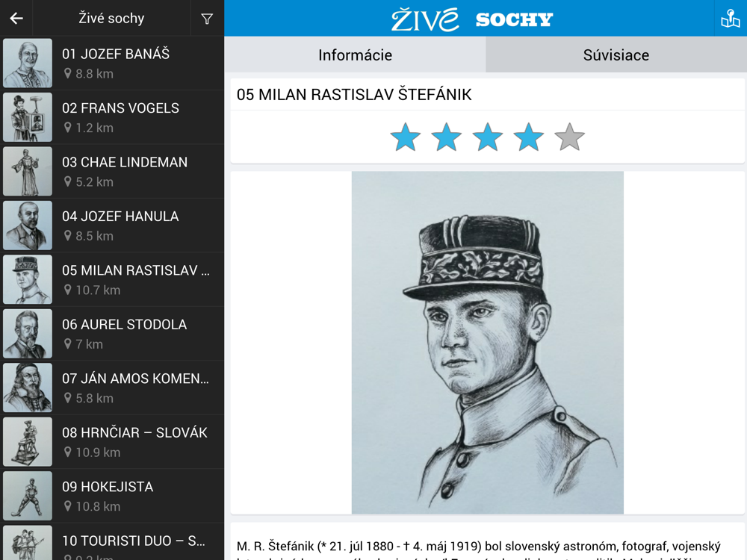The image size is (747, 560).
Task: Click Ján Amos Komenský portrait thumbnail
Action: pyautogui.click(x=28, y=388)
